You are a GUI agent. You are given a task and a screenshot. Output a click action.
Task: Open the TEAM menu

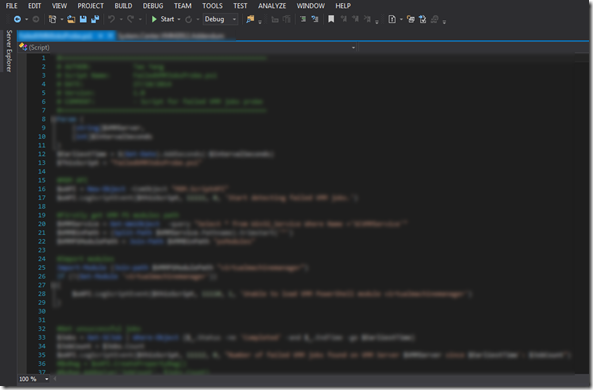(183, 6)
